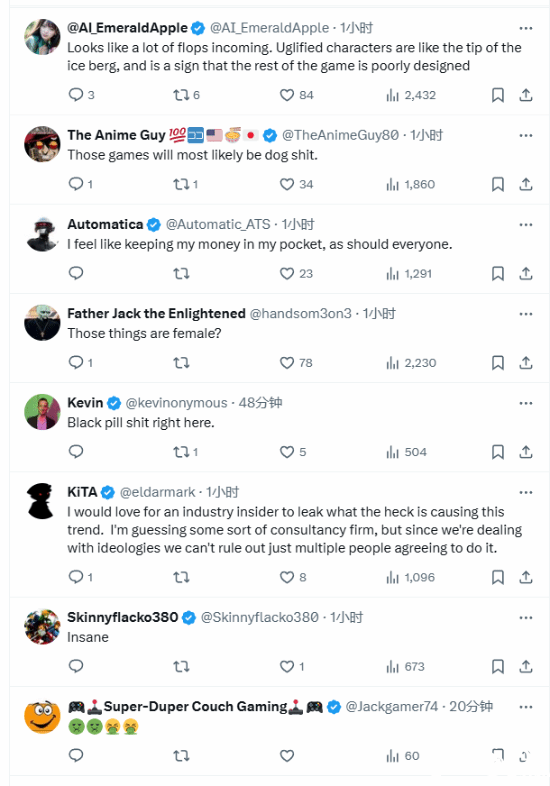This screenshot has width=550, height=786.
Task: Open more options menu on Automatica's reply
Action: point(525,225)
